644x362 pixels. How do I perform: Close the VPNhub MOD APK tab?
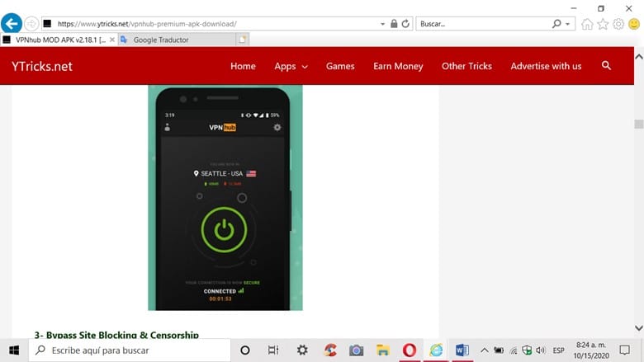(x=112, y=40)
